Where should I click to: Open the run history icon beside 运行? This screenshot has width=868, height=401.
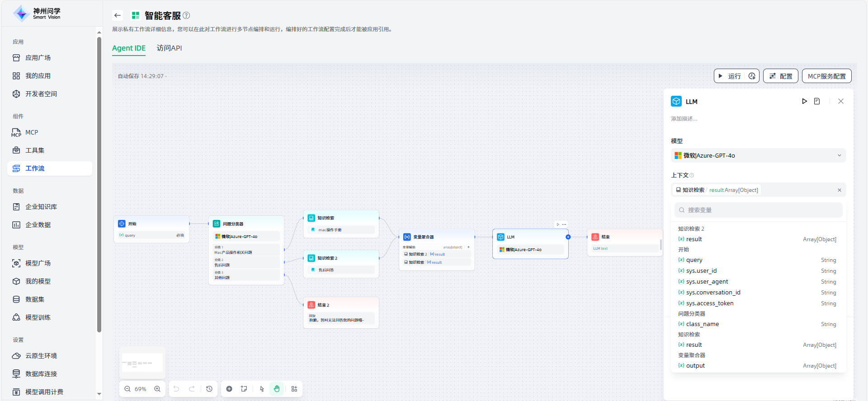752,76
